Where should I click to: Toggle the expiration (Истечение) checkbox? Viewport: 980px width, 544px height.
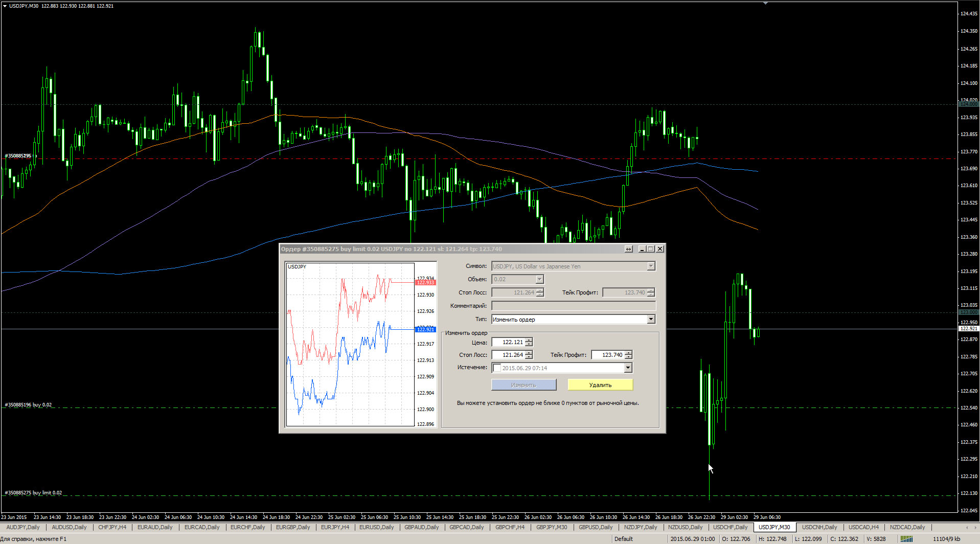(497, 368)
